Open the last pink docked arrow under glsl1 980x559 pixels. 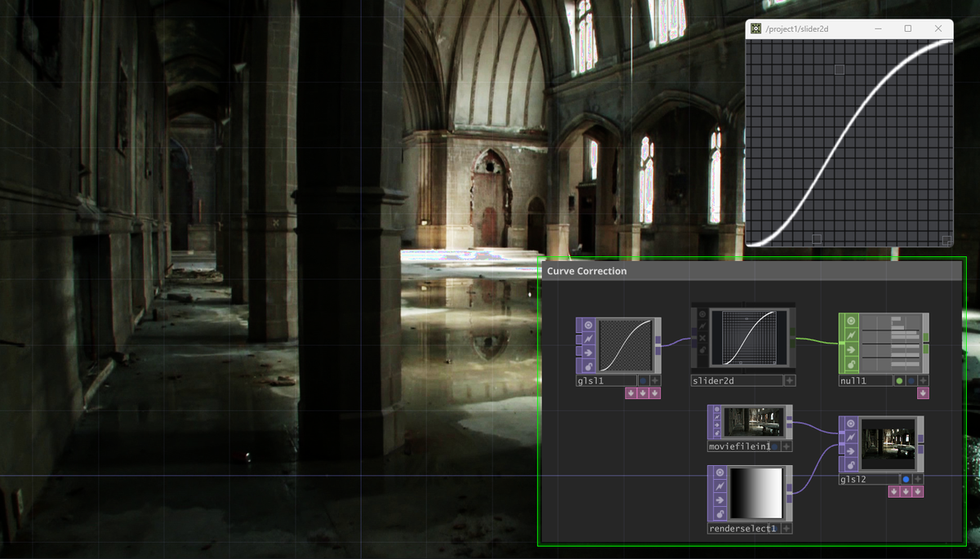[x=655, y=393]
